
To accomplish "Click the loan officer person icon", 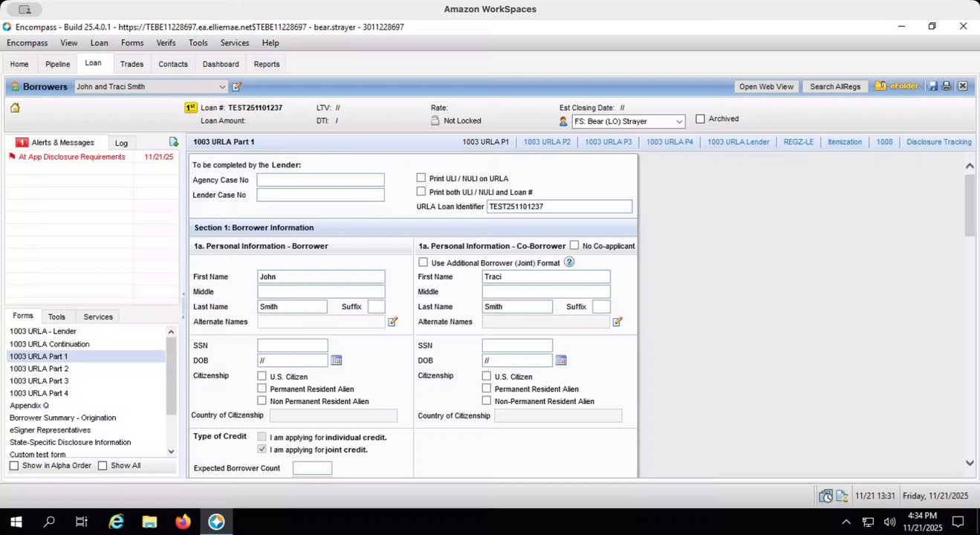I will (x=563, y=121).
